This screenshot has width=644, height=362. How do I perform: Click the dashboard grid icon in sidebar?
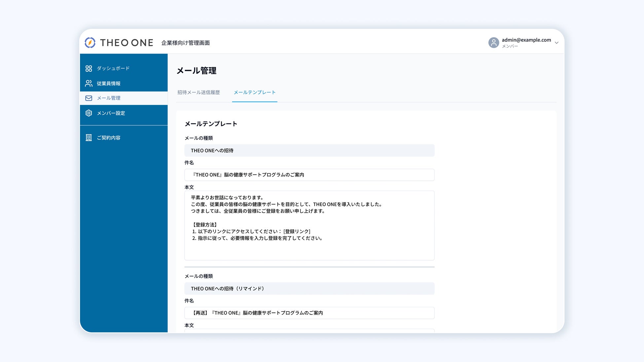89,68
